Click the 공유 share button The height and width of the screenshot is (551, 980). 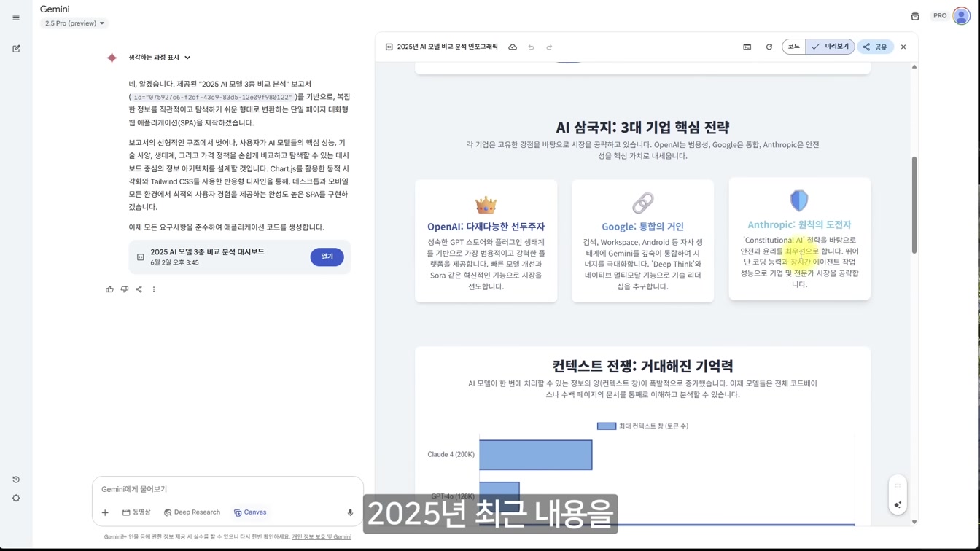point(875,47)
